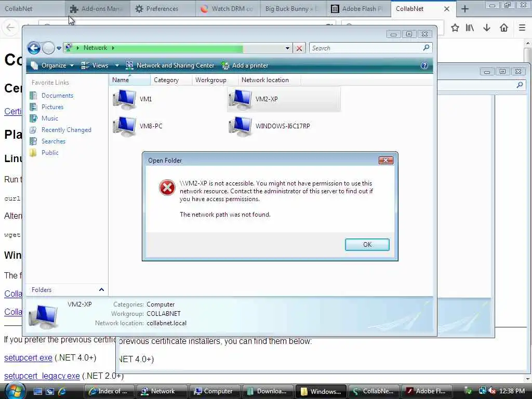
Task: Expand the Views dropdown arrow
Action: pyautogui.click(x=117, y=65)
